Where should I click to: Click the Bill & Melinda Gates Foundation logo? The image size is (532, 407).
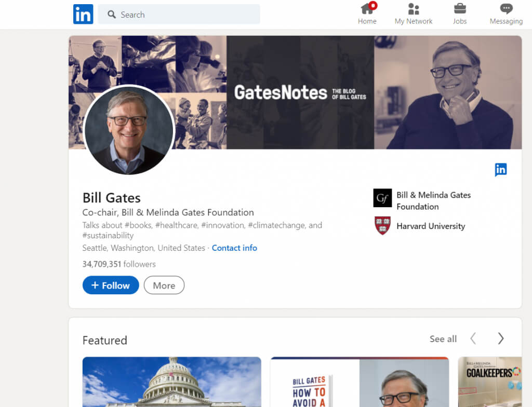click(382, 198)
